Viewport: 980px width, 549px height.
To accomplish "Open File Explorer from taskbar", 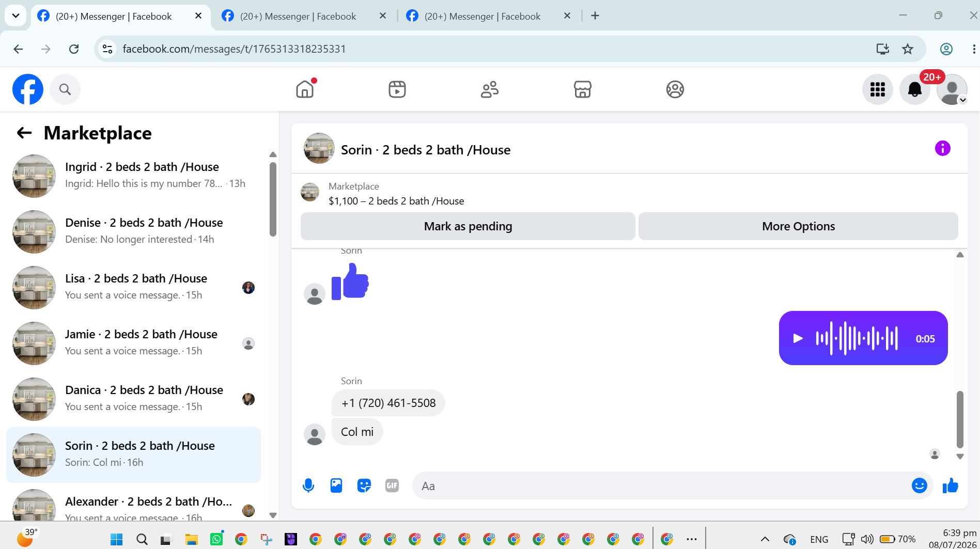I will point(192,539).
